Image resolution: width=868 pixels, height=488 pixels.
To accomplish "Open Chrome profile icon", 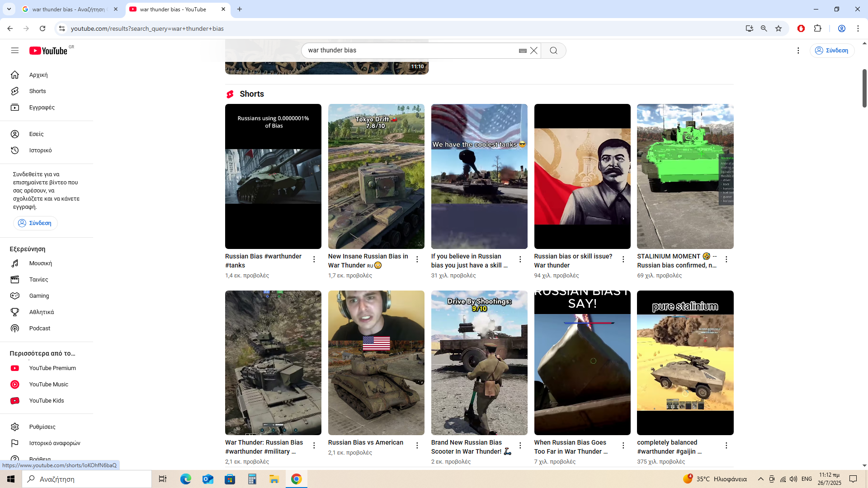I will coord(842,28).
